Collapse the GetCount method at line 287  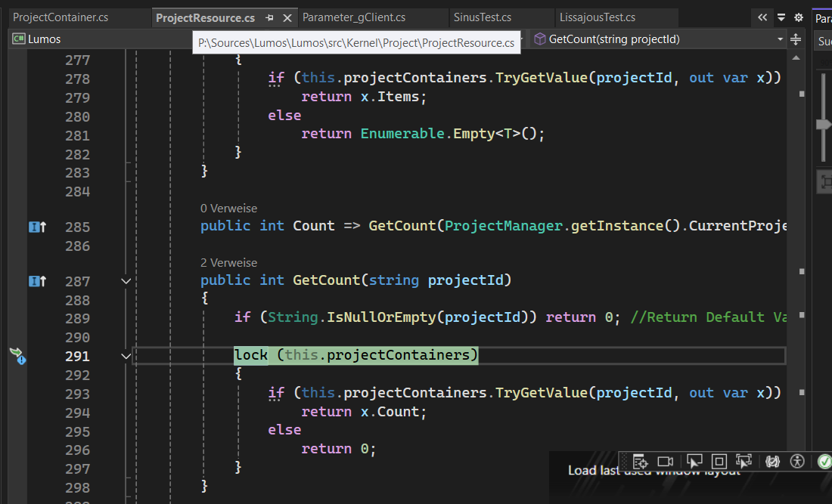click(126, 281)
